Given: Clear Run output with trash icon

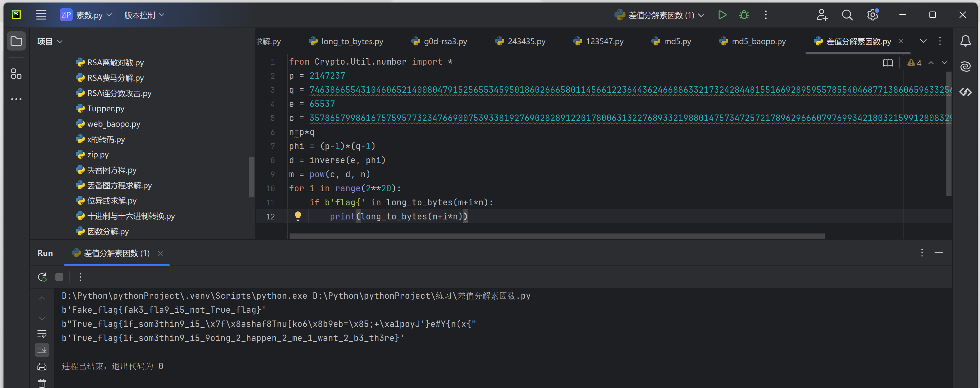Looking at the screenshot, I should click(42, 383).
